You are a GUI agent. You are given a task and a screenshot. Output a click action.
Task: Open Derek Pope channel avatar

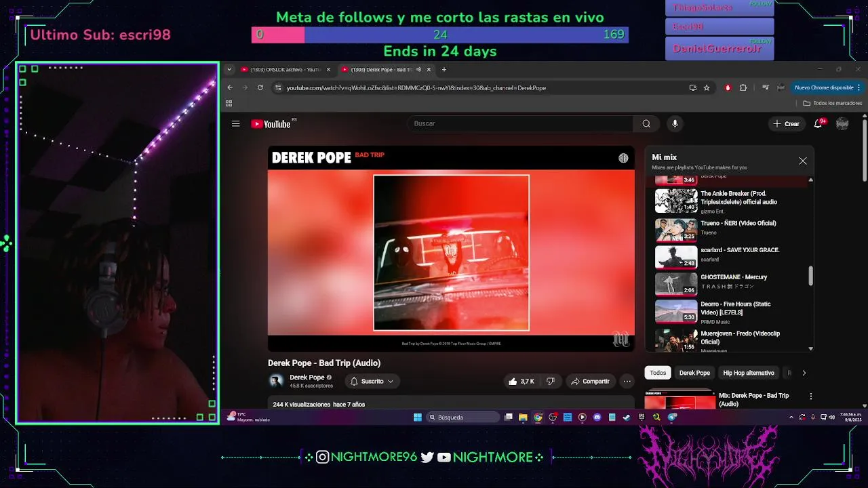point(276,381)
